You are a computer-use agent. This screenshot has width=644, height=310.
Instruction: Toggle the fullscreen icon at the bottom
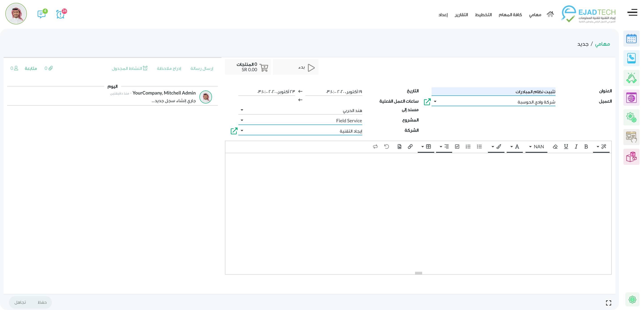pos(608,303)
